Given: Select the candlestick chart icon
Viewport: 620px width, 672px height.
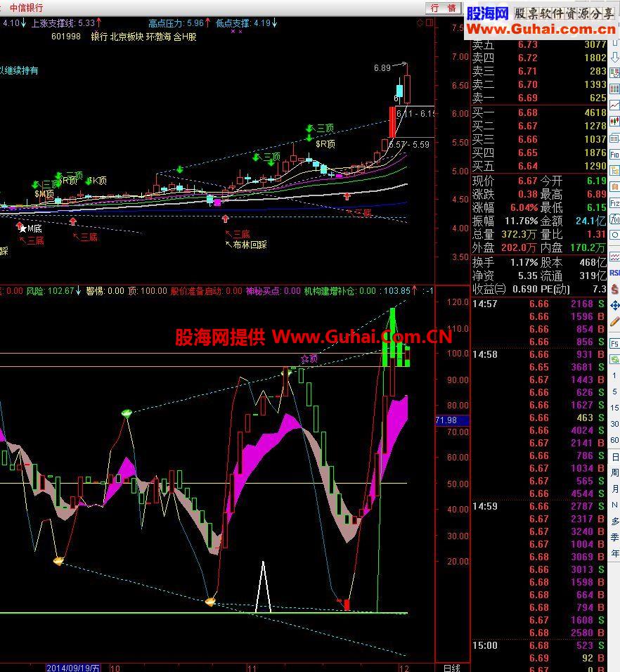Looking at the screenshot, I should (615, 122).
